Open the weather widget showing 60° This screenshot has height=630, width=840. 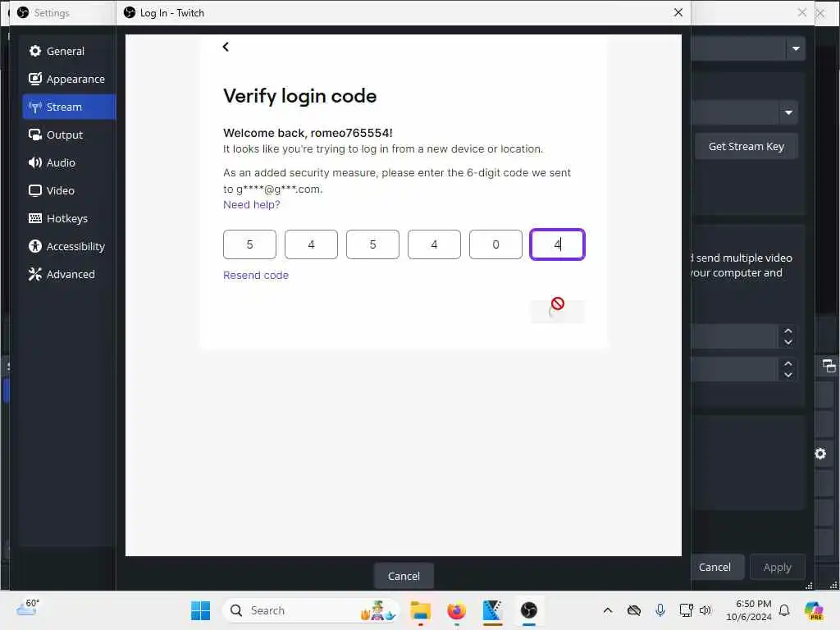(x=28, y=608)
